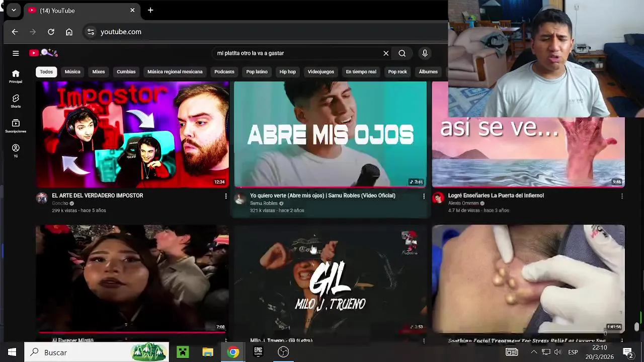Screen dimensions: 644x362
Task: Select the Álbumes filter chip
Action: click(428, 72)
